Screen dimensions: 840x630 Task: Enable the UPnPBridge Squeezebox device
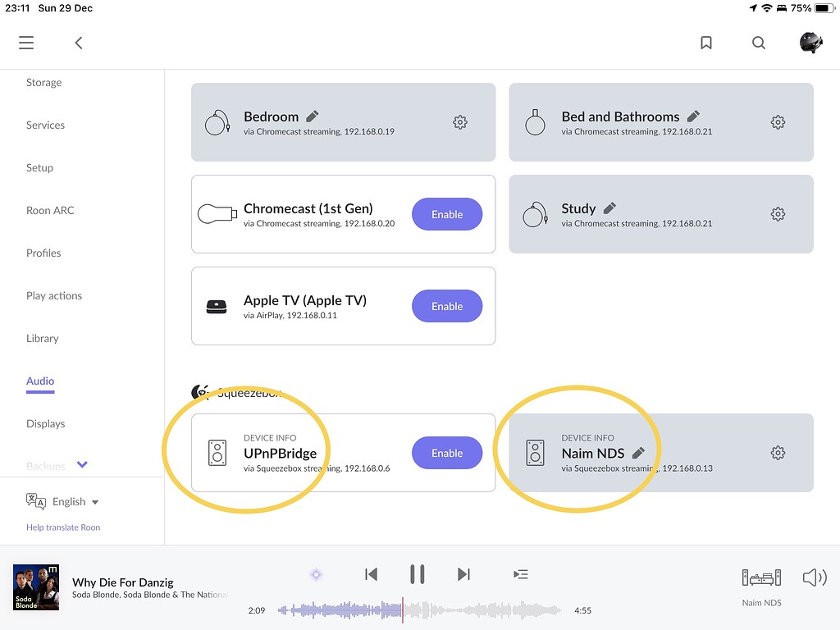point(447,452)
